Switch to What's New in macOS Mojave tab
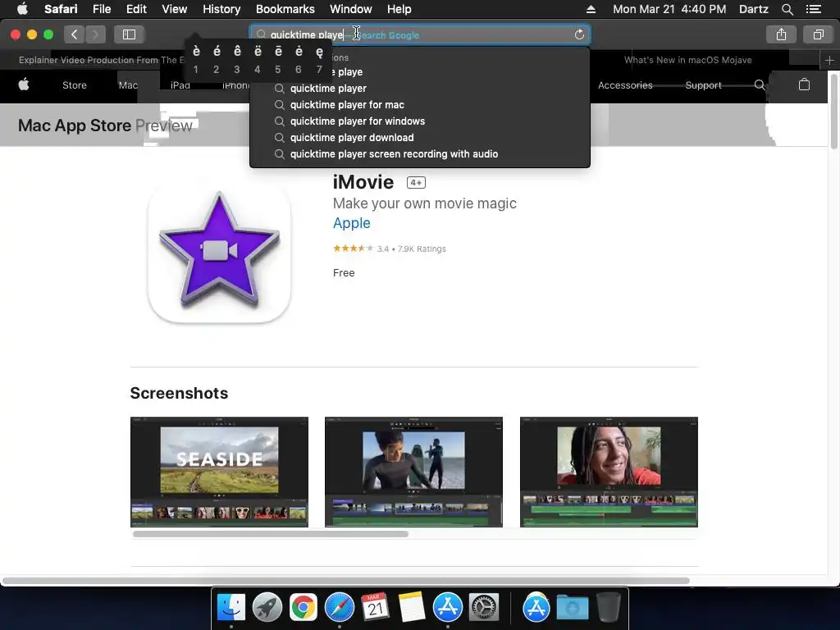This screenshot has height=630, width=840. pyautogui.click(x=688, y=60)
